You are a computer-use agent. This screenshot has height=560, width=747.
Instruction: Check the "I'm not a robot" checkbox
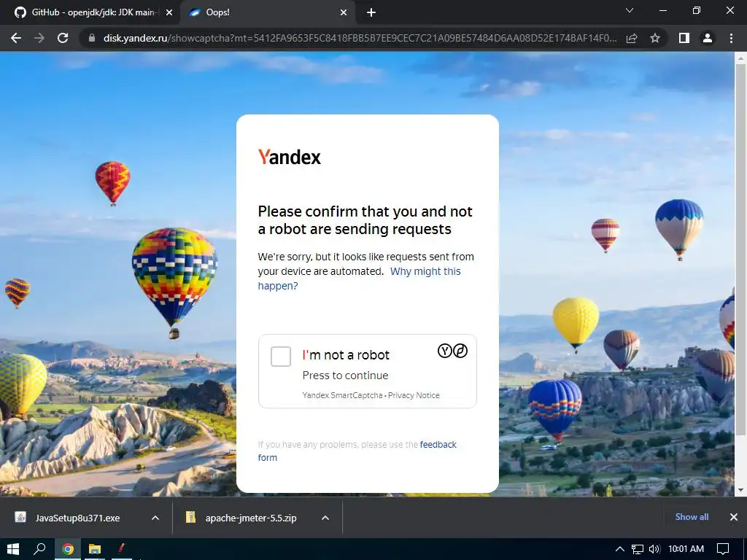click(x=281, y=356)
